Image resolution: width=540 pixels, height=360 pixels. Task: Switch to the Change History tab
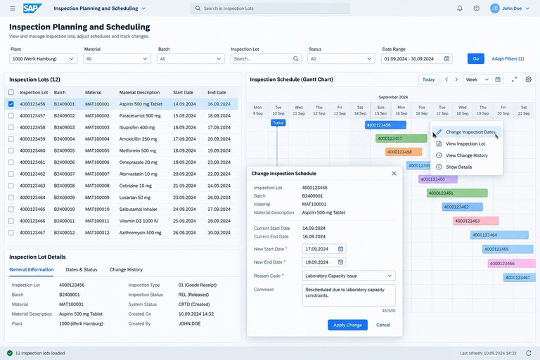pyautogui.click(x=126, y=270)
